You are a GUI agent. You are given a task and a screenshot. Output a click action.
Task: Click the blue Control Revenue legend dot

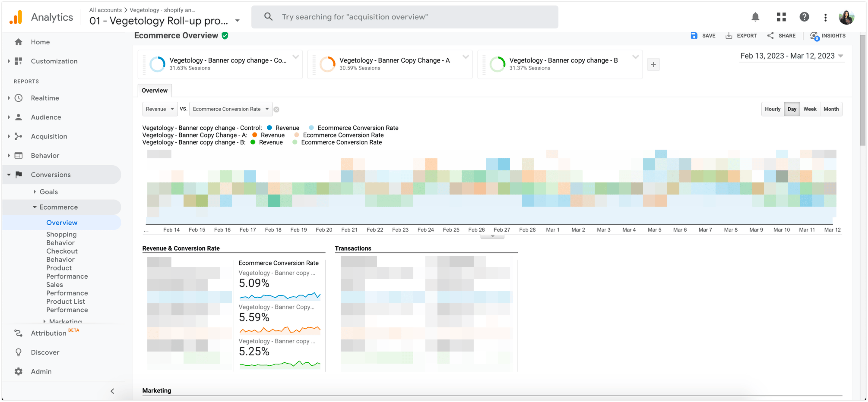click(269, 128)
